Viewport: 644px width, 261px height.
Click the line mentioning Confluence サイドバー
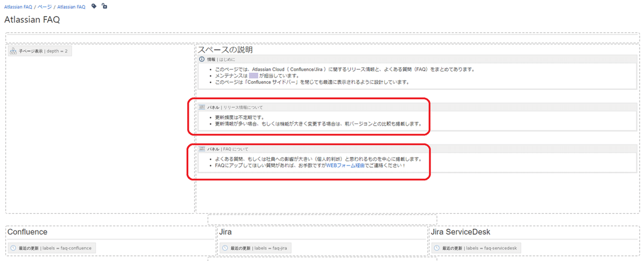click(x=312, y=83)
